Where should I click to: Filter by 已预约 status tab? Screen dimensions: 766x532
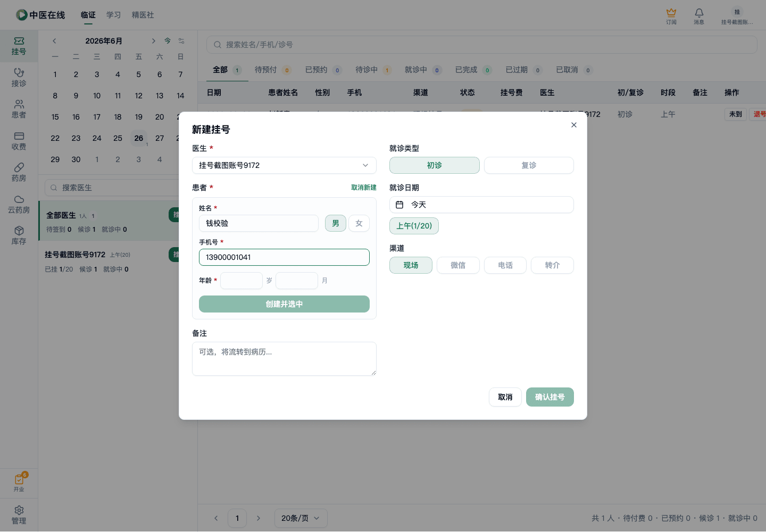[323, 70]
